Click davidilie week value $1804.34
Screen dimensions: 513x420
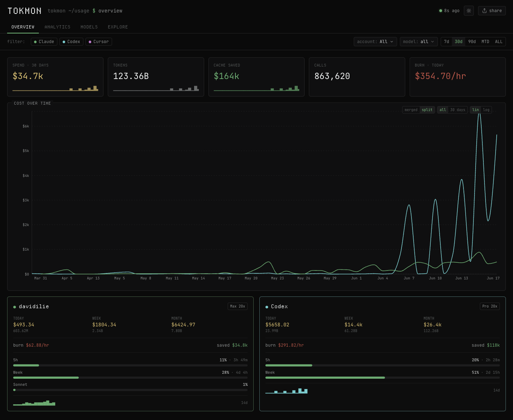click(104, 325)
